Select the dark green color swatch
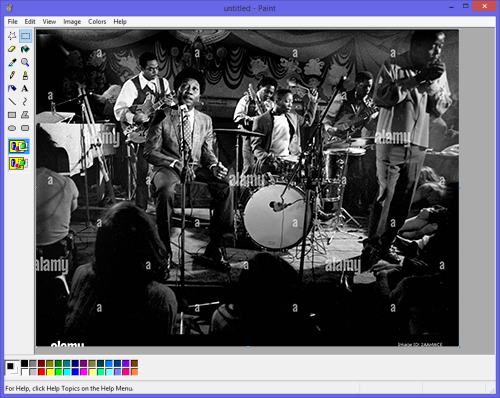The image size is (500, 398). [x=58, y=363]
